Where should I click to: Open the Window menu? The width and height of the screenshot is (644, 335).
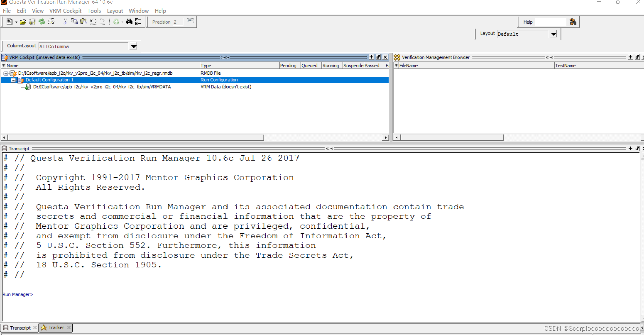[139, 11]
